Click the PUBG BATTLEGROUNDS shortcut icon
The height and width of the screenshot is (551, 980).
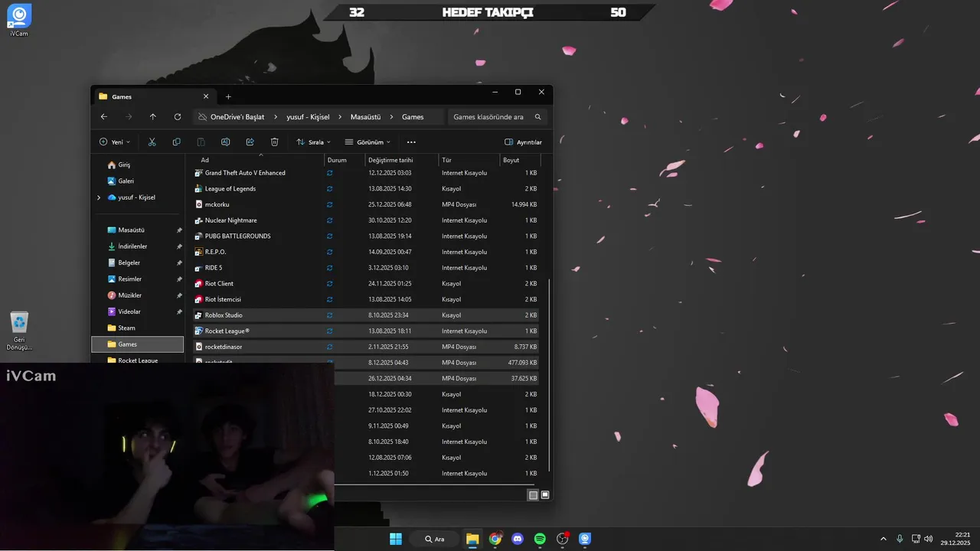point(199,236)
